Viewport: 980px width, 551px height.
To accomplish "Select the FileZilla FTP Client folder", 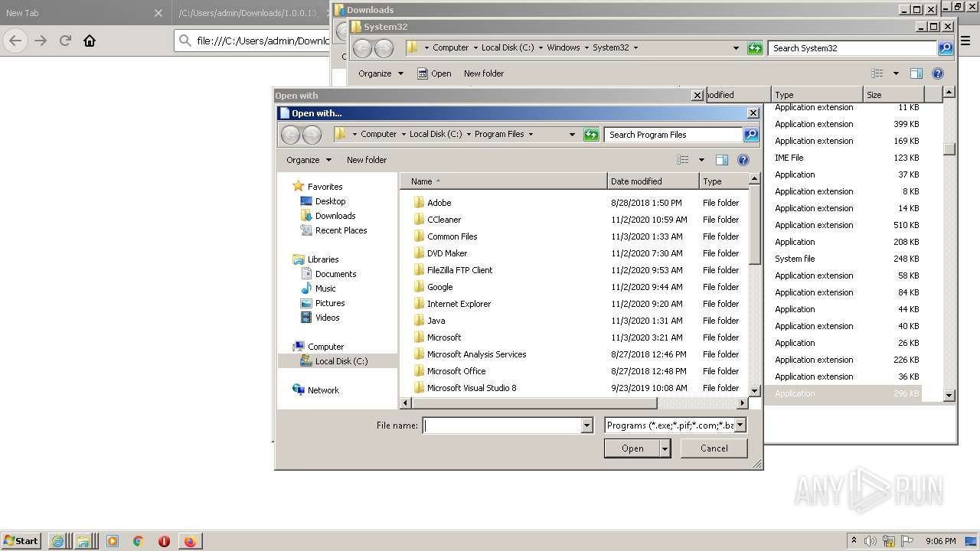I will tap(459, 270).
